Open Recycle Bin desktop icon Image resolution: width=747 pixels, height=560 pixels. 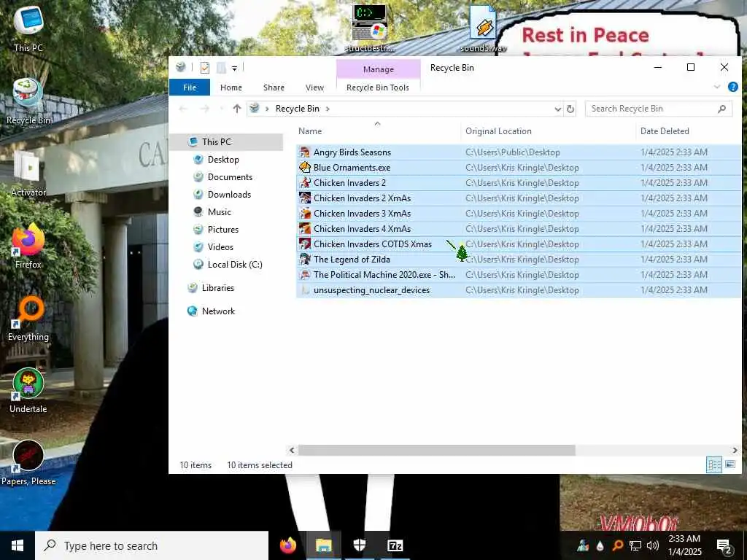pyautogui.click(x=28, y=101)
